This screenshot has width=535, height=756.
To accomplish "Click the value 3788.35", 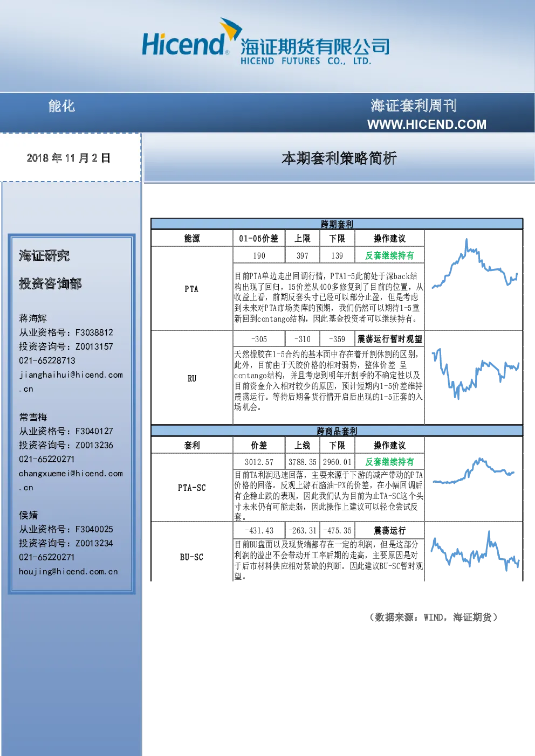I will click(x=303, y=462).
